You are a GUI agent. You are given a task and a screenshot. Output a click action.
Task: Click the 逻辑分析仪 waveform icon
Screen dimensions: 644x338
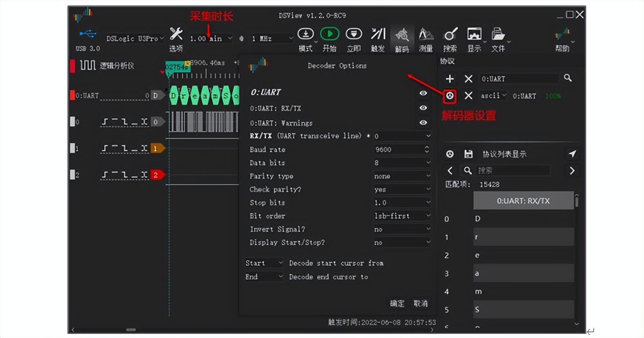click(x=88, y=65)
